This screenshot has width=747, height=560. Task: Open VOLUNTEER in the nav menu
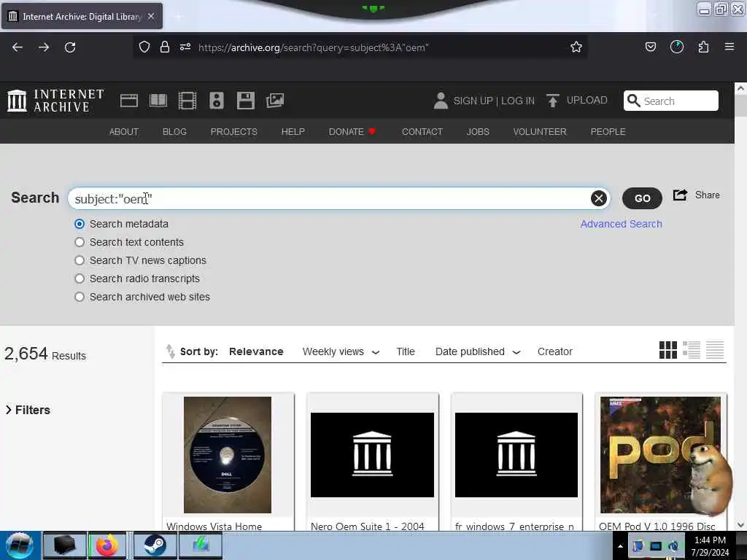540,131
